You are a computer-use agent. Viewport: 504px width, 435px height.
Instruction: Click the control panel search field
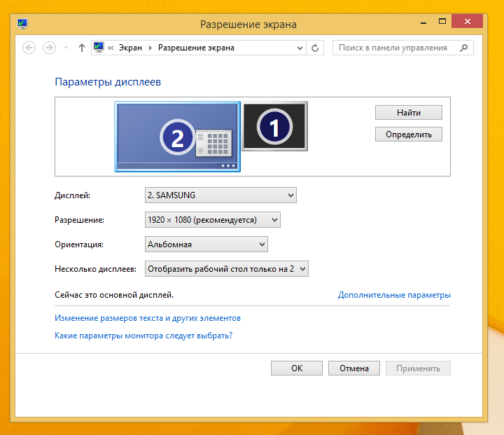pos(402,48)
